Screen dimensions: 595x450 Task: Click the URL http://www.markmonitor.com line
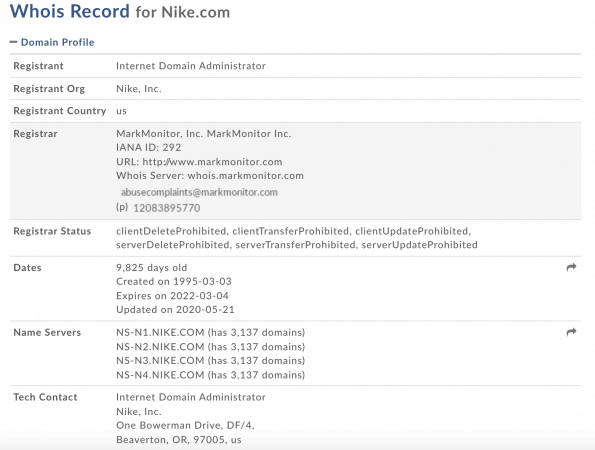(x=199, y=162)
